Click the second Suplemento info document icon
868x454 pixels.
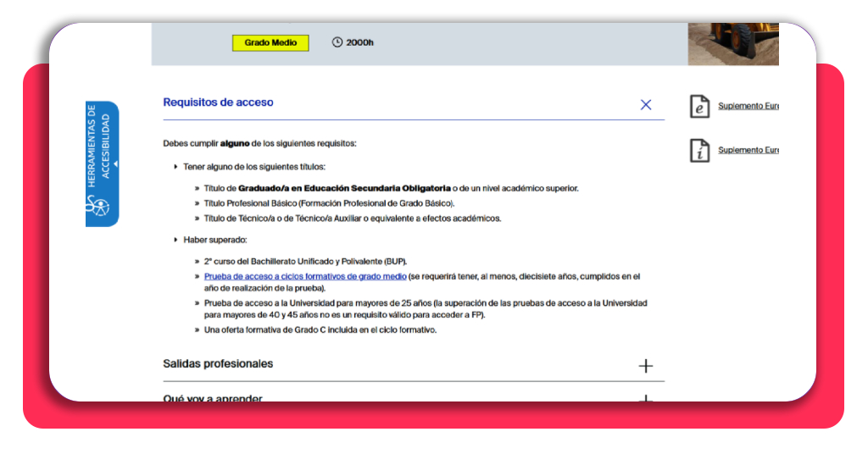tap(699, 151)
